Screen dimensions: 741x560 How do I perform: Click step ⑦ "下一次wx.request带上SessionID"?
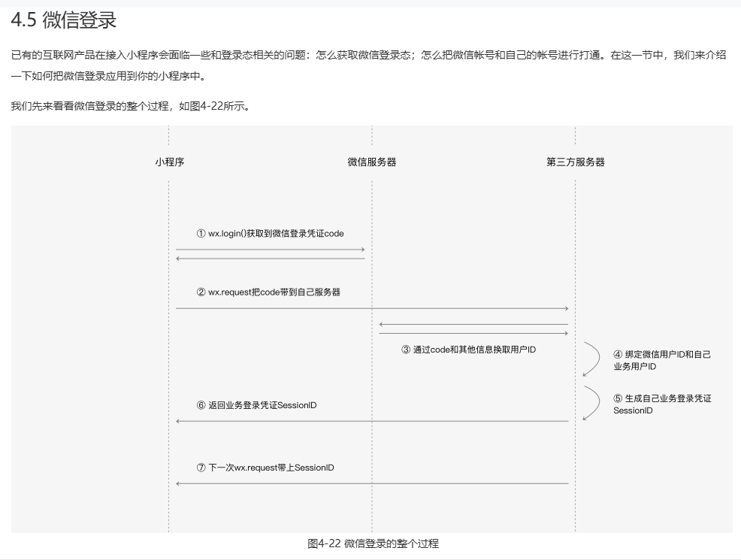tap(265, 468)
